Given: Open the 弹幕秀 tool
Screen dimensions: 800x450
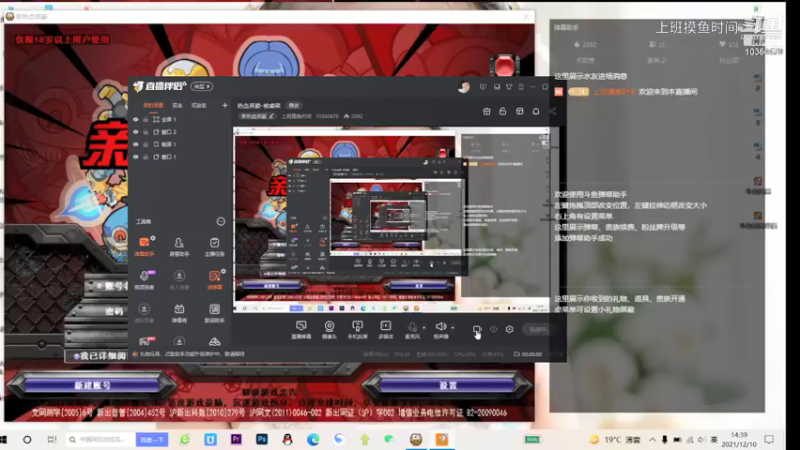Looking at the screenshot, I should click(x=179, y=312).
